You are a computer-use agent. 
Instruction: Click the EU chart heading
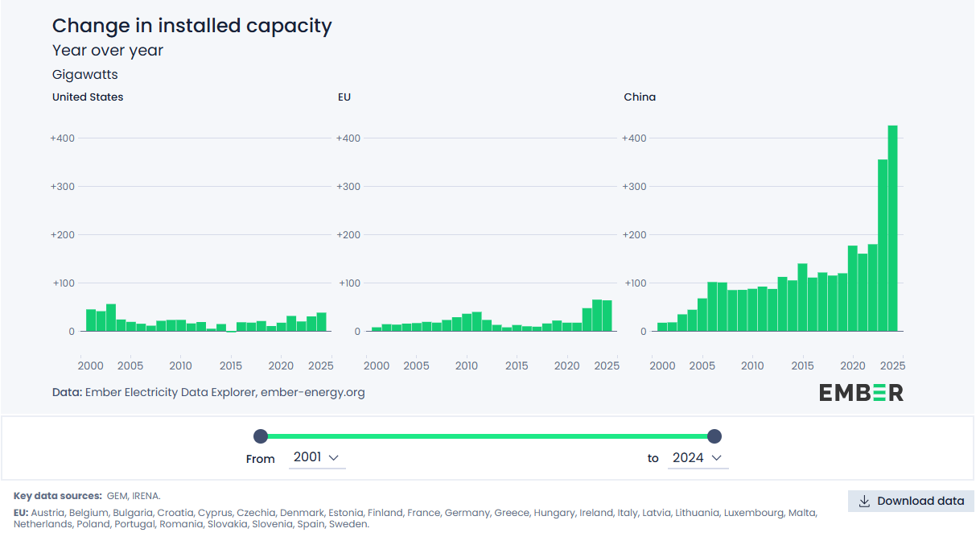(344, 97)
